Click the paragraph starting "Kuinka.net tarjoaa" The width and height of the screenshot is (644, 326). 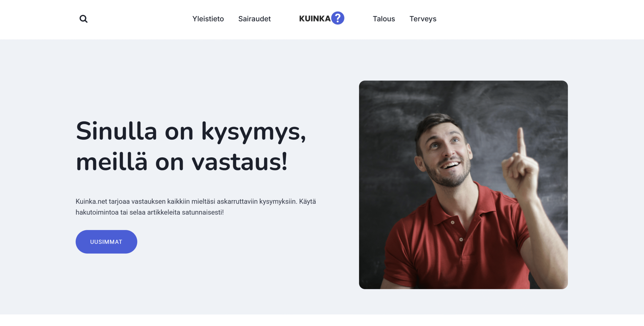[x=196, y=207]
